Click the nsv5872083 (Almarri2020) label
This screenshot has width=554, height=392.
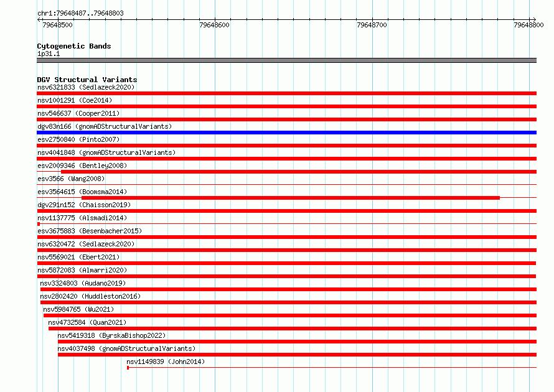82,270
